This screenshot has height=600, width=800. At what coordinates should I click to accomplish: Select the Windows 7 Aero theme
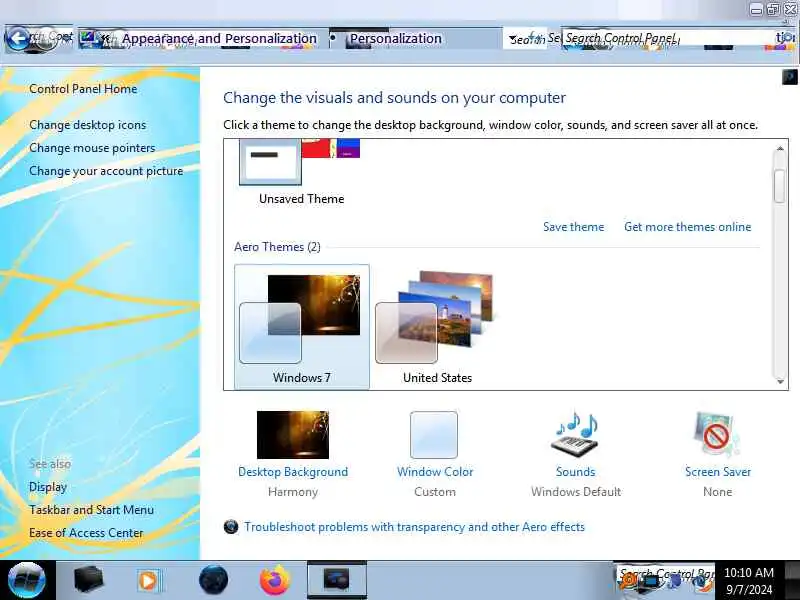(302, 327)
